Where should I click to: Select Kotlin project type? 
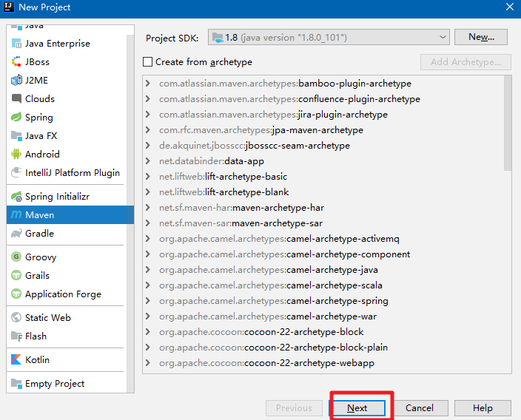coord(67,359)
